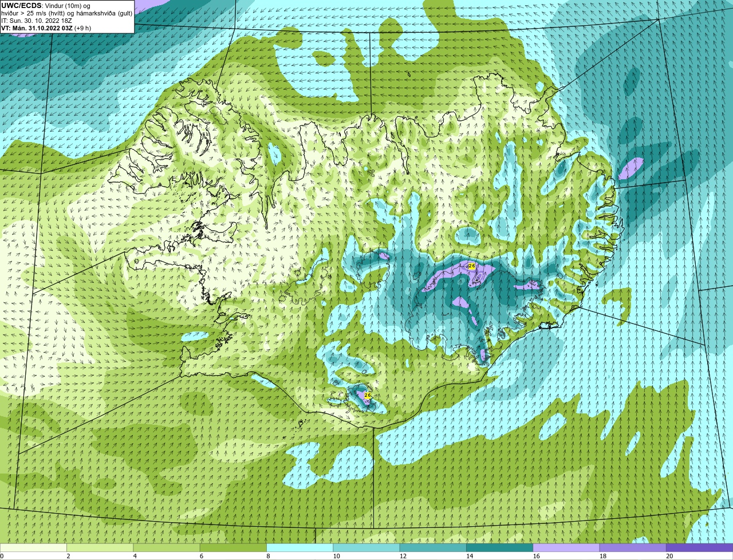This screenshot has width=733, height=560.
Task: Click the legend scale value "2"
Action: [68, 556]
